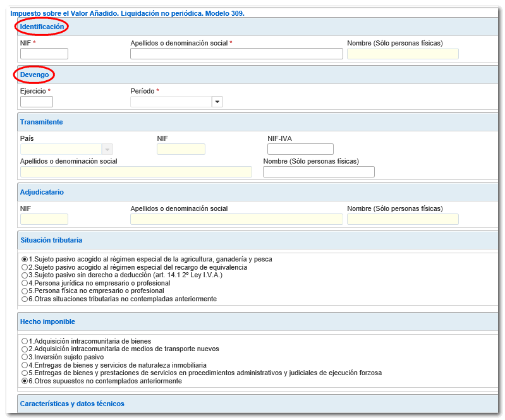Screen dimensions: 505x420
Task: Click the NIF field under Identificación
Action: (x=44, y=54)
